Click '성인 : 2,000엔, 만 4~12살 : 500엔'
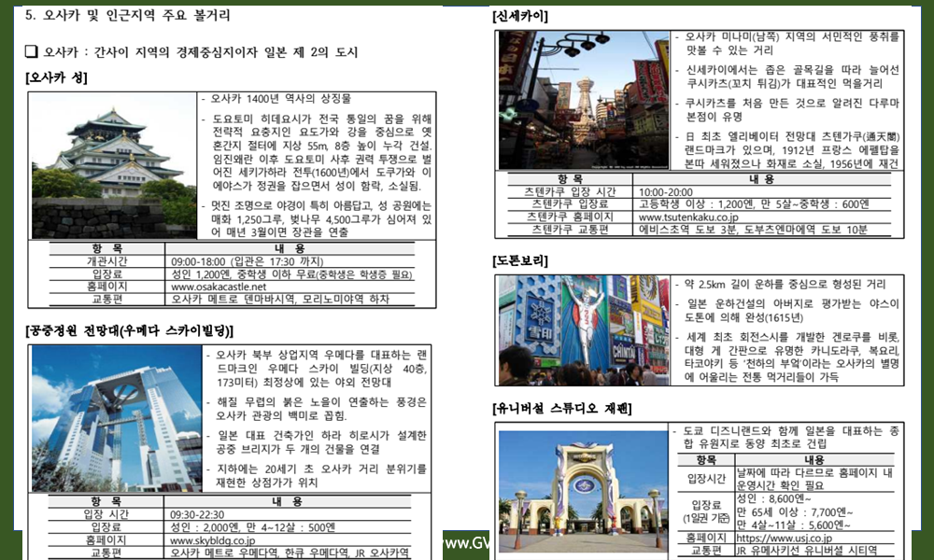Image resolution: width=934 pixels, height=560 pixels. pyautogui.click(x=252, y=527)
